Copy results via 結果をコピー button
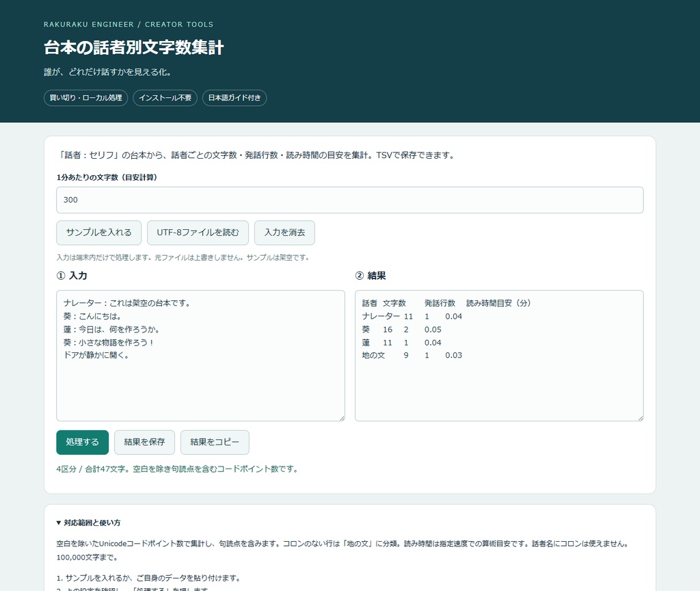Viewport: 700px width, 591px height. pos(215,443)
